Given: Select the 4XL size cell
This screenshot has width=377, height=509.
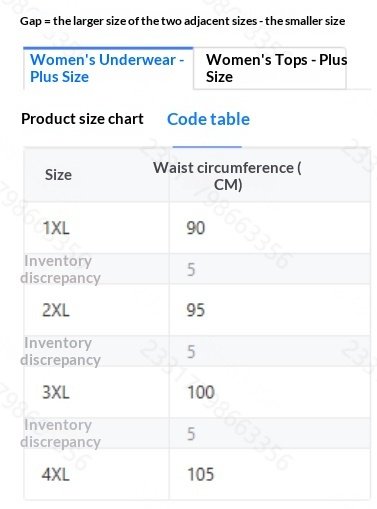Looking at the screenshot, I should (96, 474).
